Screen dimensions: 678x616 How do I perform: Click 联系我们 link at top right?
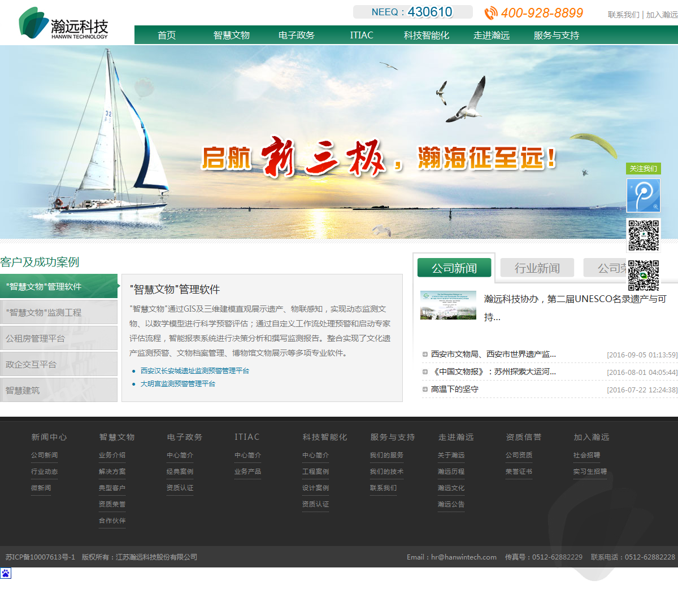tap(624, 15)
